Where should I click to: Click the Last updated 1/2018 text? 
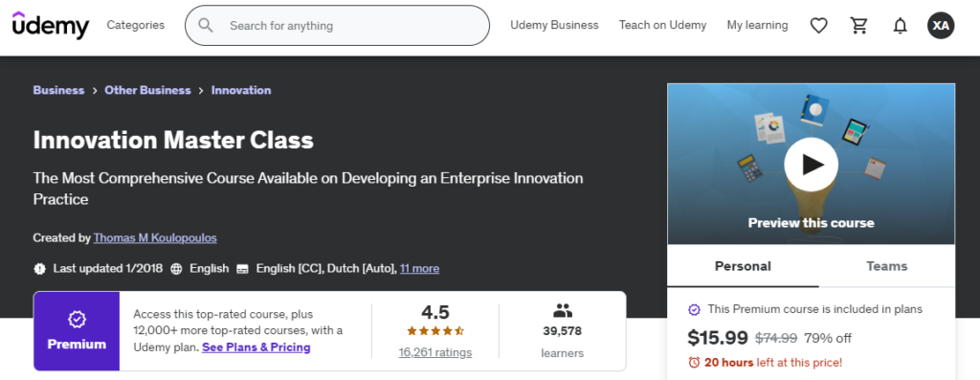[108, 269]
